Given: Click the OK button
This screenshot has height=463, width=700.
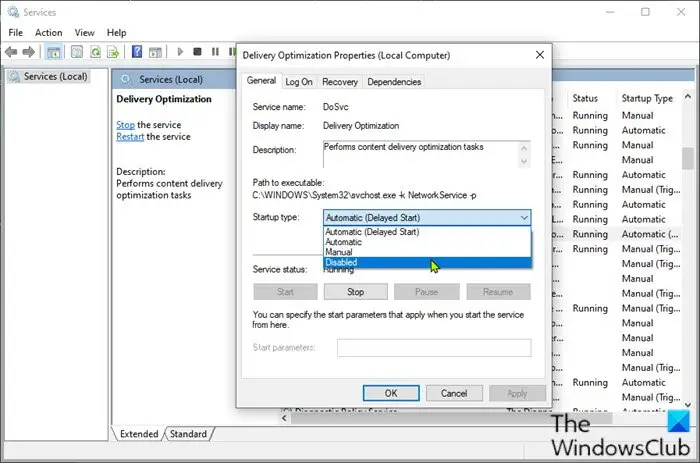Looking at the screenshot, I should (391, 393).
